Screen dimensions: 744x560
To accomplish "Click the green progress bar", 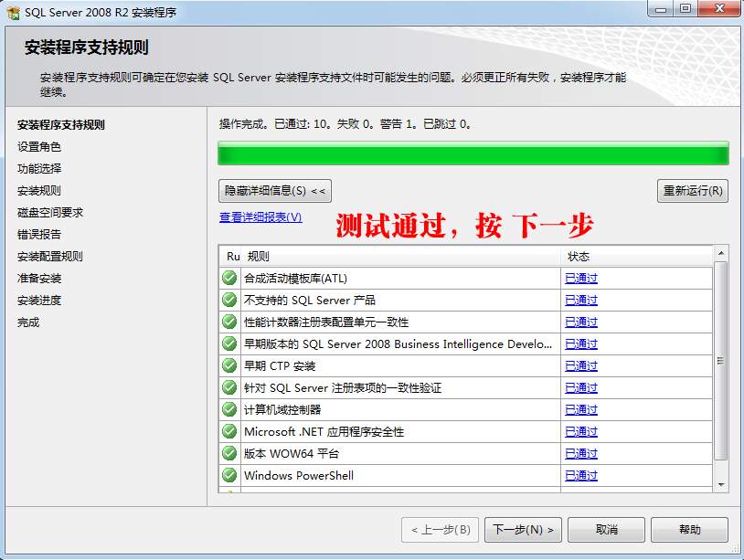I will click(x=473, y=153).
